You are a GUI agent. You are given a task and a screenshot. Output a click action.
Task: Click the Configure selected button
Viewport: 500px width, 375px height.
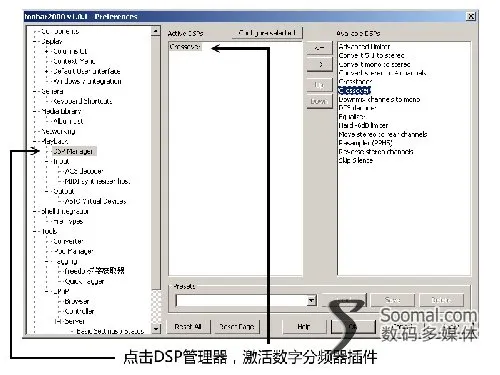pos(267,33)
